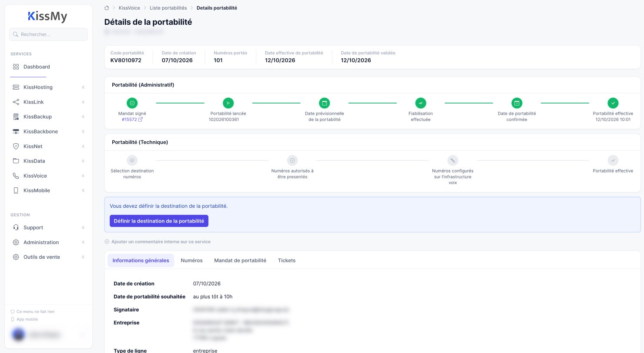Expand the KissBackbone submenu arrow
The height and width of the screenshot is (353, 644).
(x=83, y=132)
